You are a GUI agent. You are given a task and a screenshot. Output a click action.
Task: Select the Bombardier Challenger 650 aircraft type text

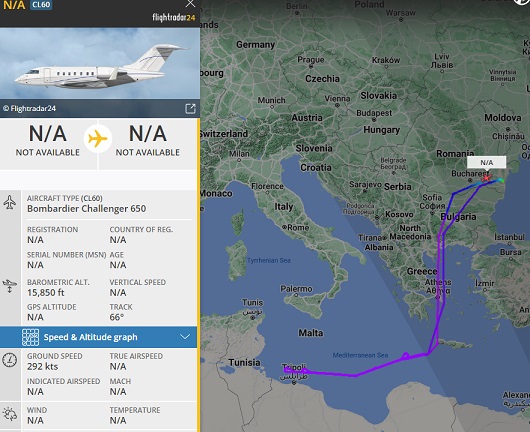click(87, 209)
